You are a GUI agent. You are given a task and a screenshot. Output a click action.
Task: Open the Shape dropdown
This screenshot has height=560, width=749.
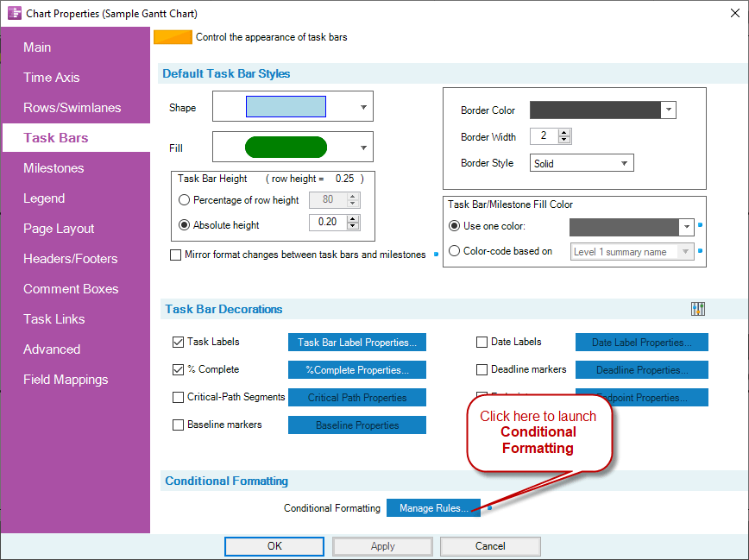tap(362, 106)
